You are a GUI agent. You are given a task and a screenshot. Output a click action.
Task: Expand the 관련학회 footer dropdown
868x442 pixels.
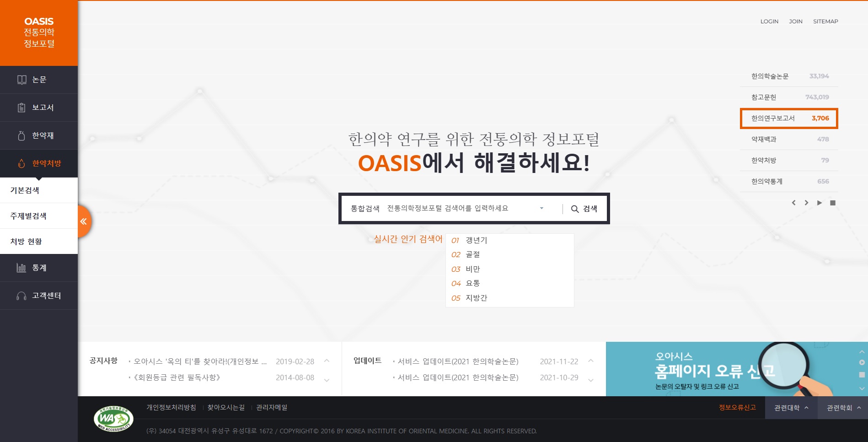[x=843, y=408]
